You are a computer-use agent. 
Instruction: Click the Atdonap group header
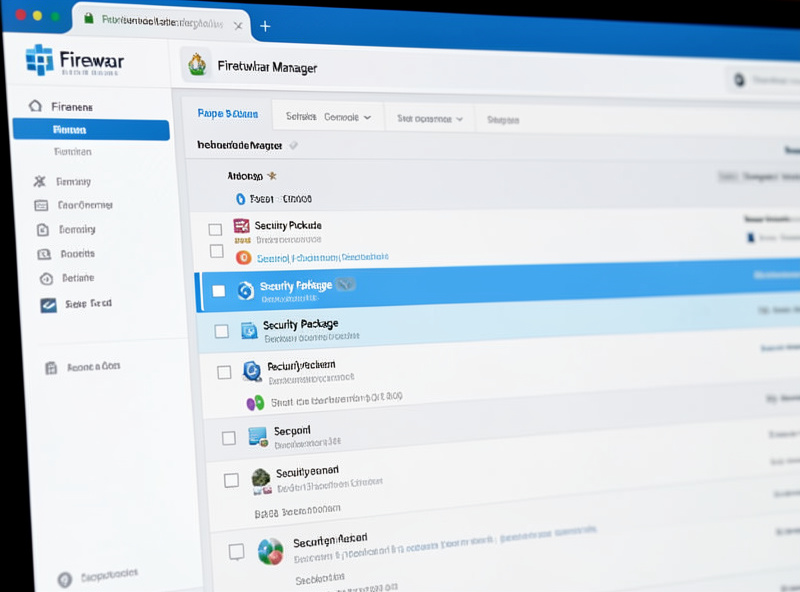(x=245, y=176)
